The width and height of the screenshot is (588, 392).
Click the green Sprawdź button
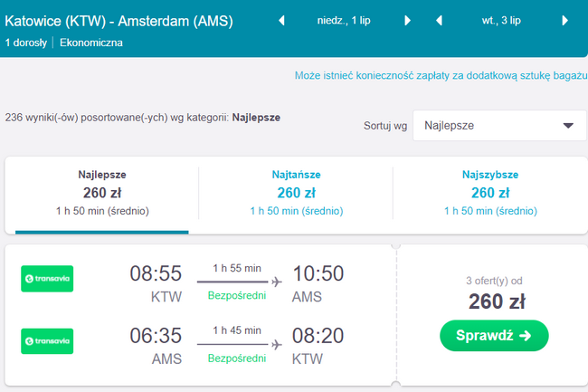(494, 335)
